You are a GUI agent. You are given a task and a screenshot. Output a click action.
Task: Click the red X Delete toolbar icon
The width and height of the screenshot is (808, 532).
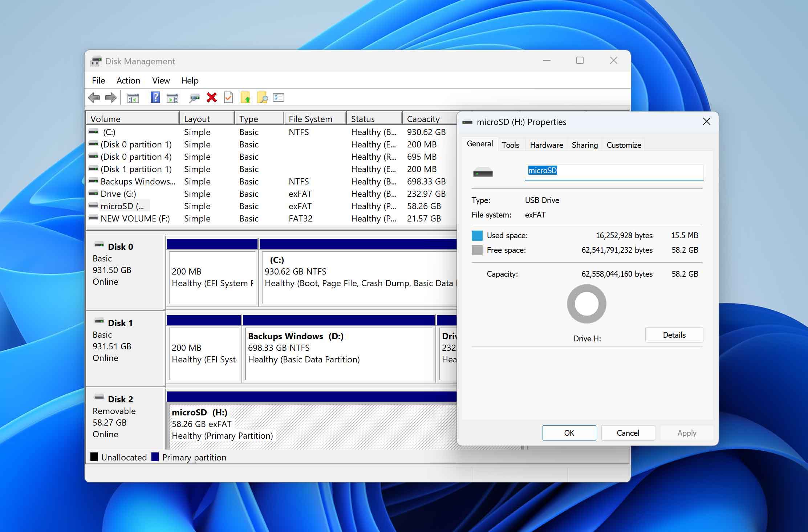click(x=212, y=97)
